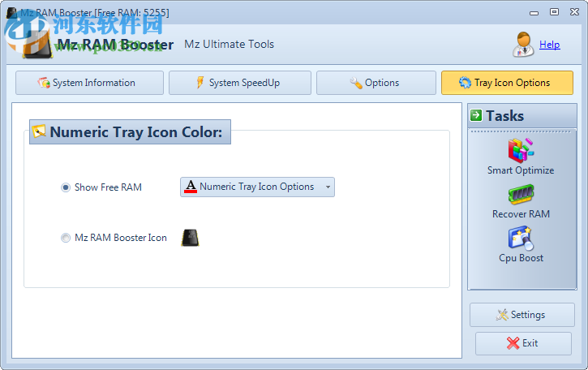The height and width of the screenshot is (370, 588).
Task: Close the Mz RAM Booster window
Action: 574,12
